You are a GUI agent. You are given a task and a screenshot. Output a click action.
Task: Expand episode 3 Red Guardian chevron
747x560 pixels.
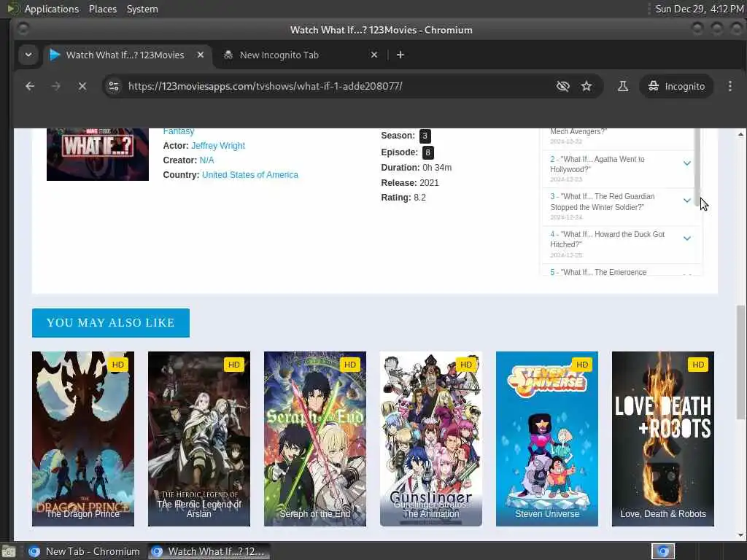click(x=687, y=201)
